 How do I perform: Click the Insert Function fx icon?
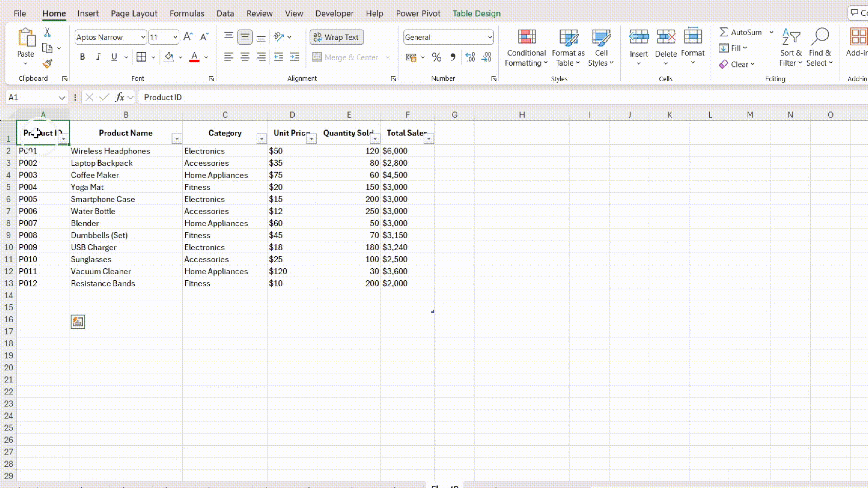point(120,98)
